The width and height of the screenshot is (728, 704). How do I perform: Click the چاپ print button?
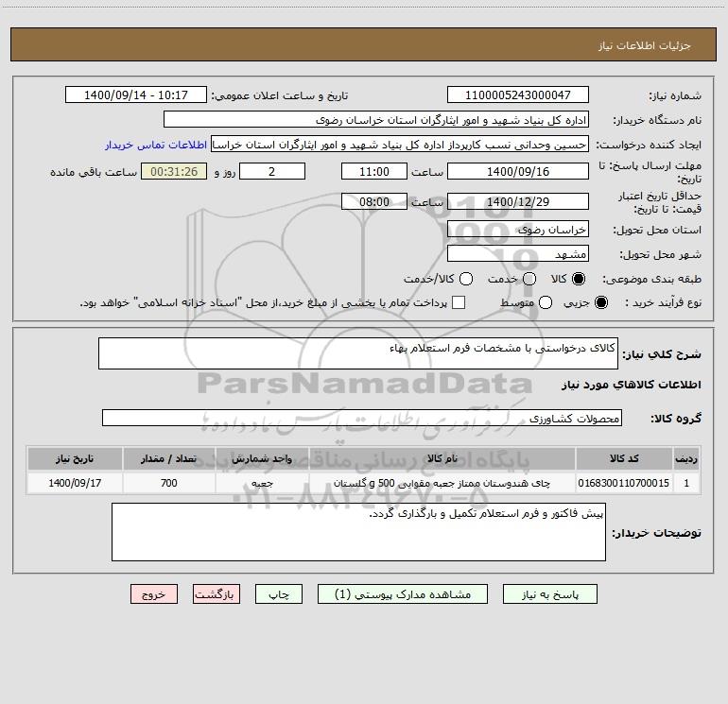click(279, 594)
